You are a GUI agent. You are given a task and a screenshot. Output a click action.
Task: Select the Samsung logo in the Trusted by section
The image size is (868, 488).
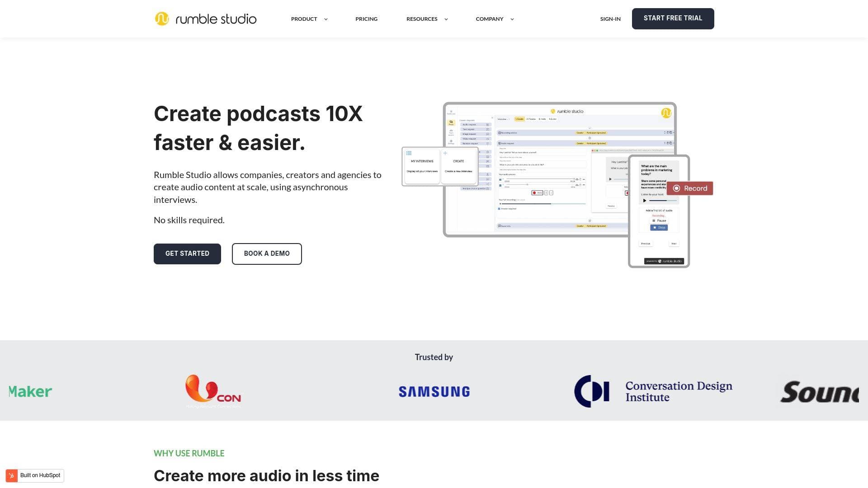coord(434,391)
